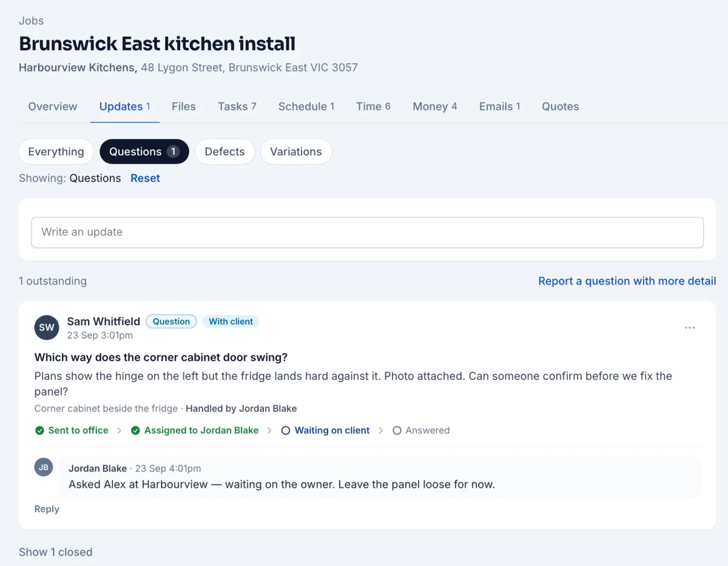
Task: Click the circle icon beside Waiting on client
Action: [286, 431]
